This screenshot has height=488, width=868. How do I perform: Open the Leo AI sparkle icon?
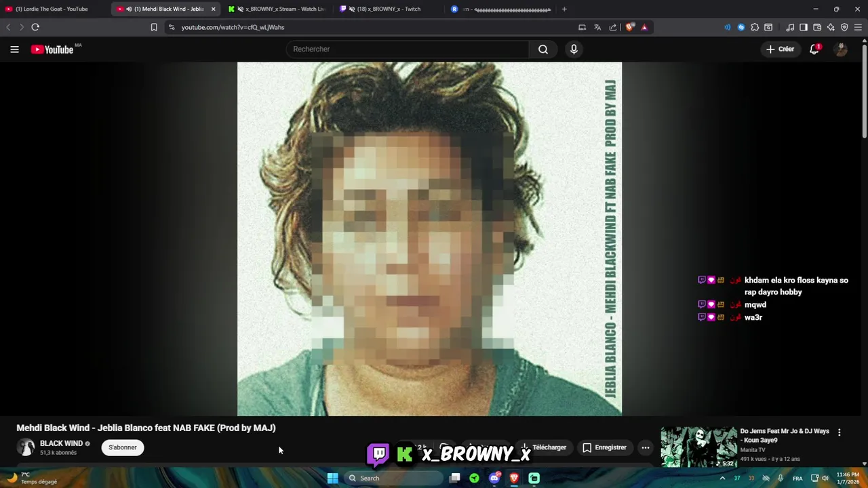coord(831,27)
